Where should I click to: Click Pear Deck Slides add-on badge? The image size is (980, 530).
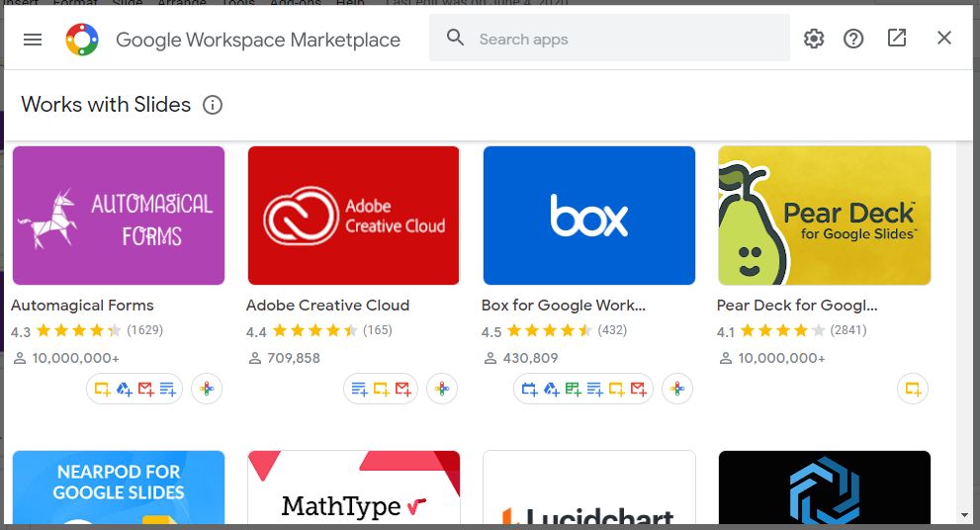[913, 389]
